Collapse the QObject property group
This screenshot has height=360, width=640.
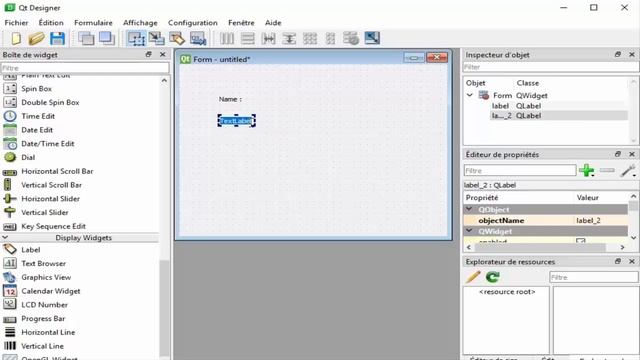point(469,209)
